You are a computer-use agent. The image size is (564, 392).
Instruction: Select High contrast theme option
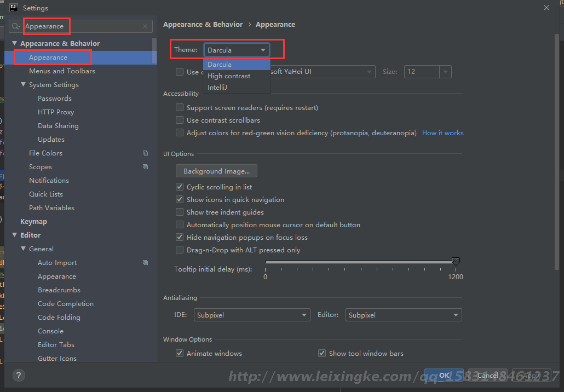pos(229,76)
